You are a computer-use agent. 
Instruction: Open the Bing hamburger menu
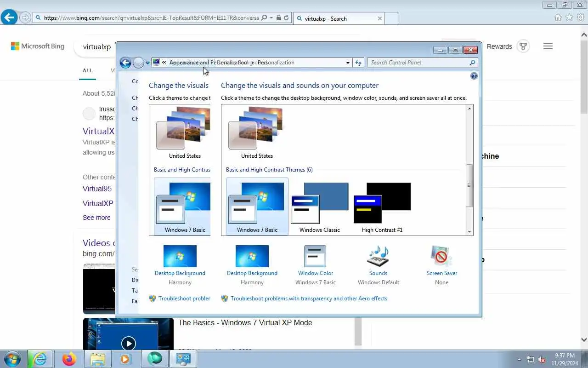coord(548,46)
